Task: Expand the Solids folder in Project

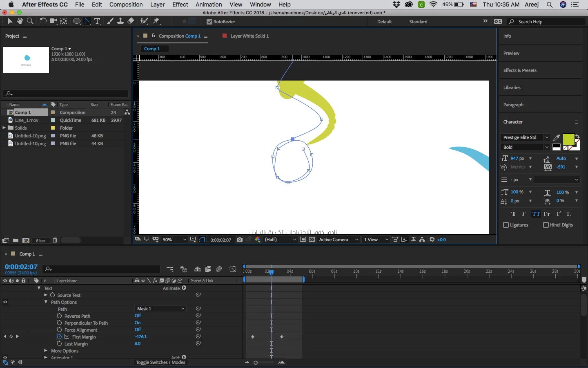Action: click(4, 128)
